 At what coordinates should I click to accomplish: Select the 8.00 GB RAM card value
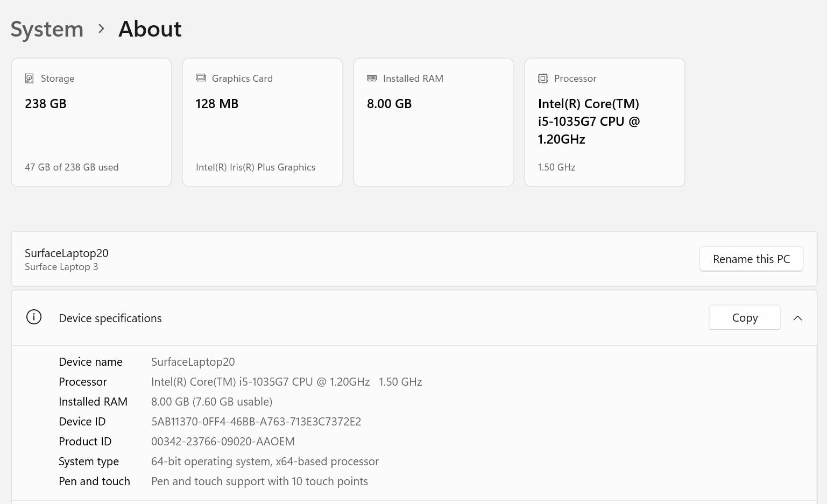389,104
